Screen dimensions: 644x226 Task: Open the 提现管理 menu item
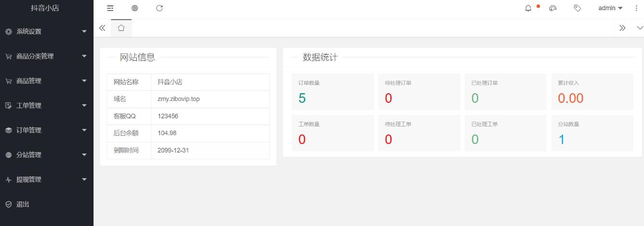click(47, 179)
